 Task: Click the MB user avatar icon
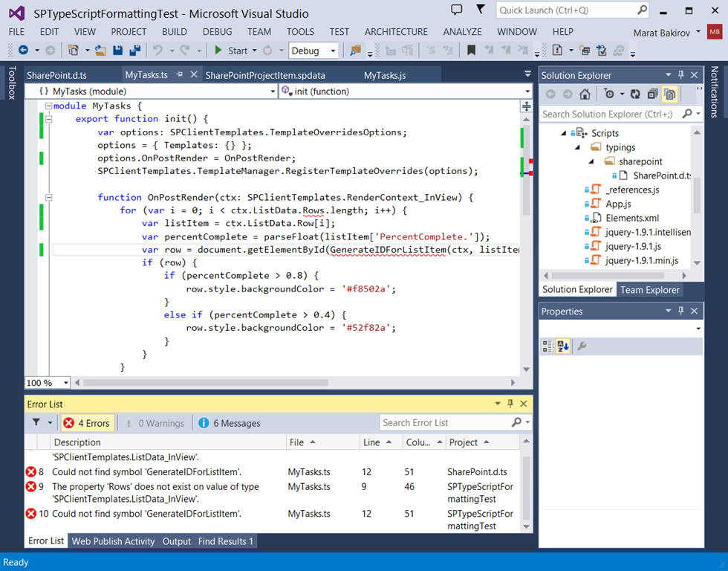714,31
